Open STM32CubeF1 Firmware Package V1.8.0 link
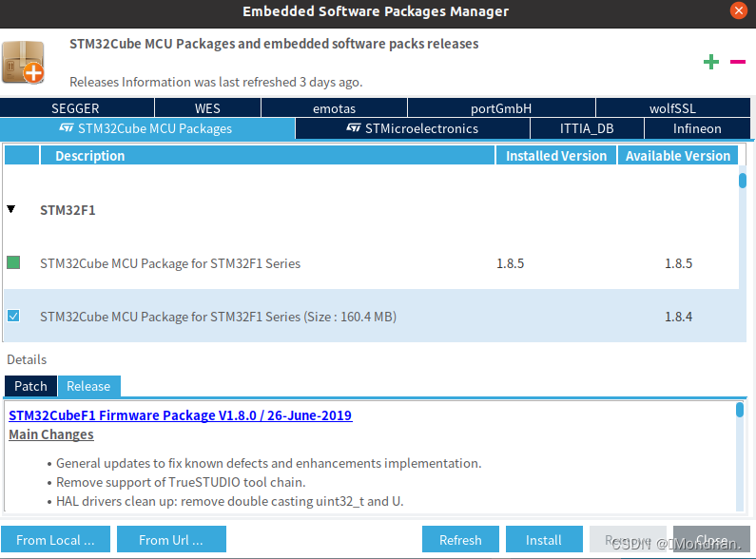The width and height of the screenshot is (756, 559). [x=181, y=415]
